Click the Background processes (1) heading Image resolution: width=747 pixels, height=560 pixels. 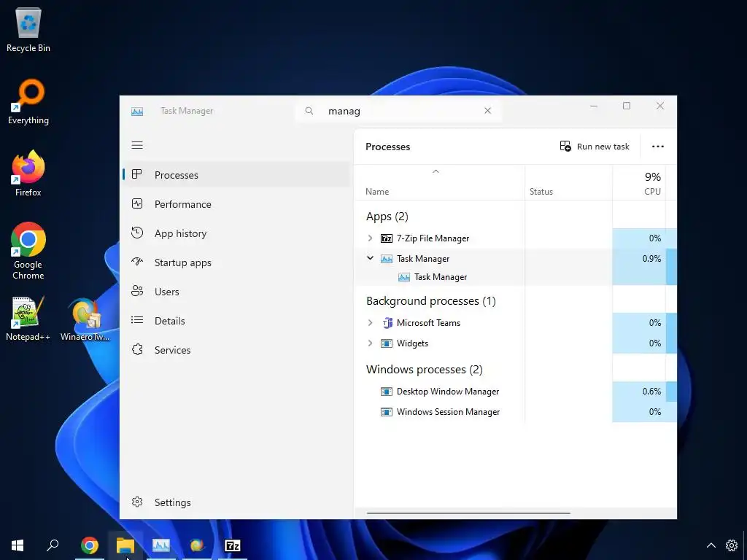(431, 301)
